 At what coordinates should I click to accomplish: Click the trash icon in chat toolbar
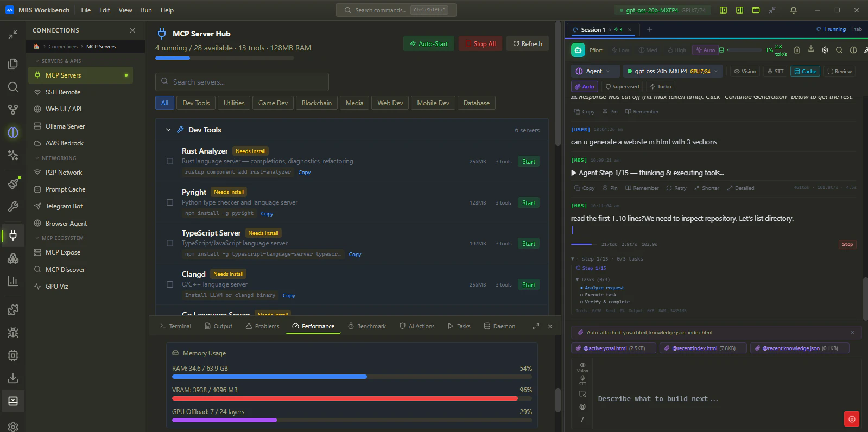point(797,50)
